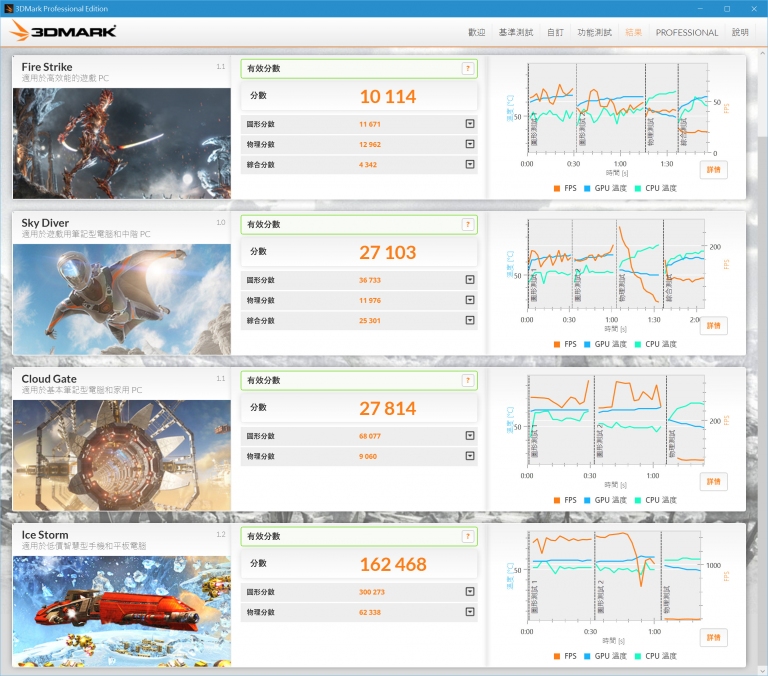The width and height of the screenshot is (768, 676).
Task: Click the Ice Storm performance chart
Action: (615, 577)
